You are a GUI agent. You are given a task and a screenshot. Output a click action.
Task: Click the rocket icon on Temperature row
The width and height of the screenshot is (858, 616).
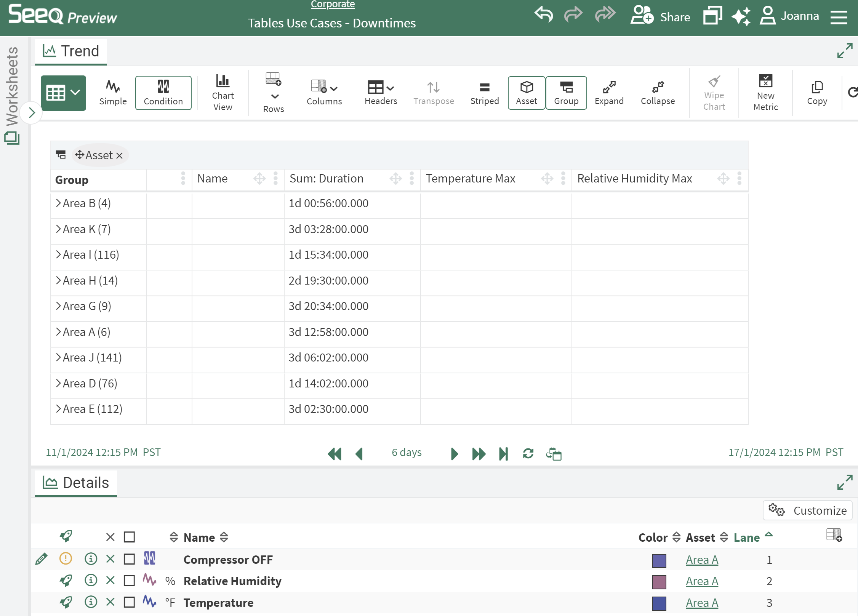click(66, 602)
